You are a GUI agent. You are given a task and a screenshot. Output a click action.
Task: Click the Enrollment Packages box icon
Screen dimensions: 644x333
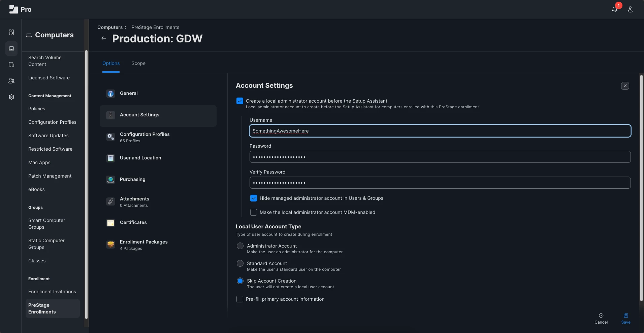pos(110,244)
